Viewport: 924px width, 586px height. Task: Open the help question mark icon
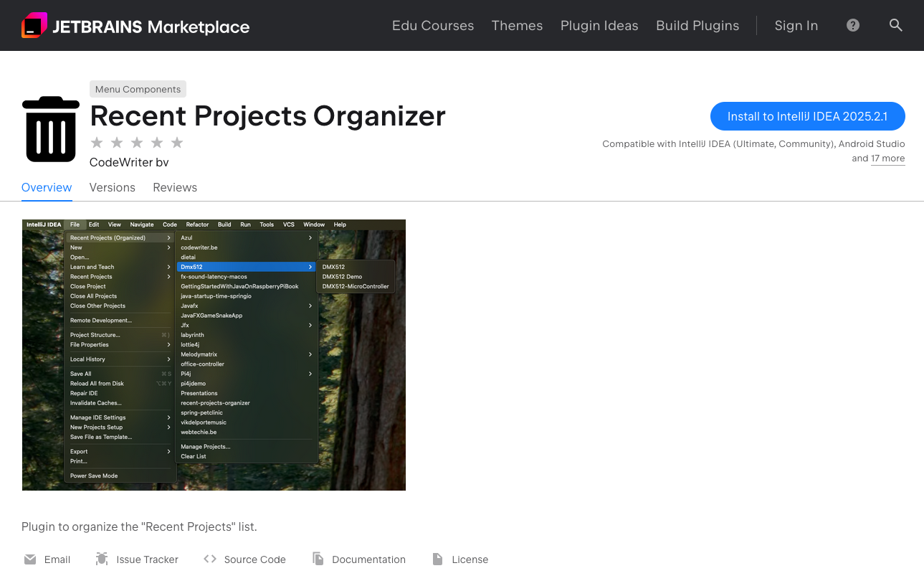click(x=852, y=25)
